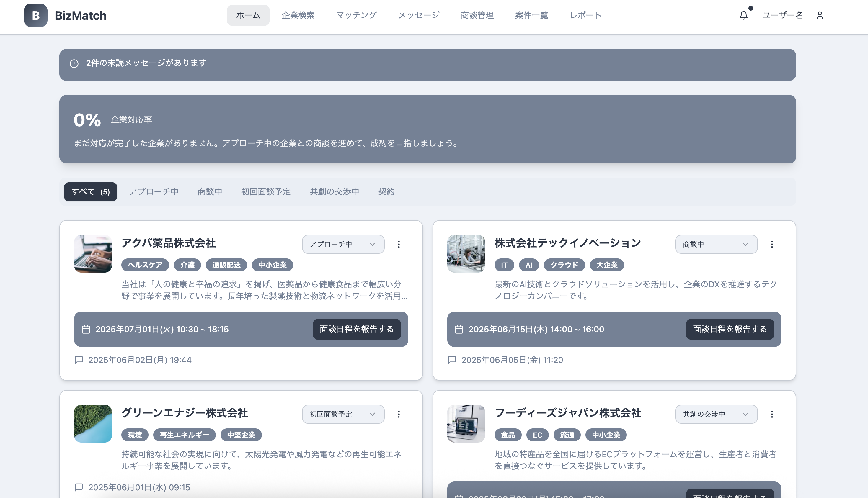
Task: Click comment icon below グリーンエナジー card
Action: click(79, 487)
